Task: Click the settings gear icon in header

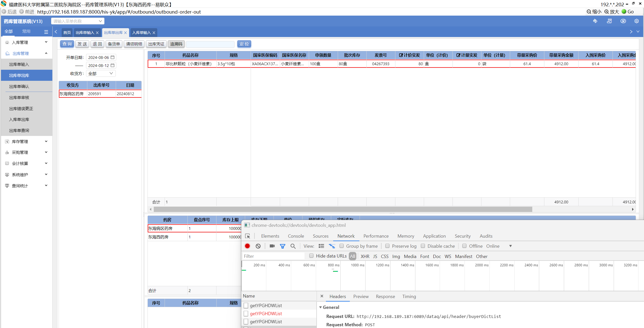Action: point(636,21)
